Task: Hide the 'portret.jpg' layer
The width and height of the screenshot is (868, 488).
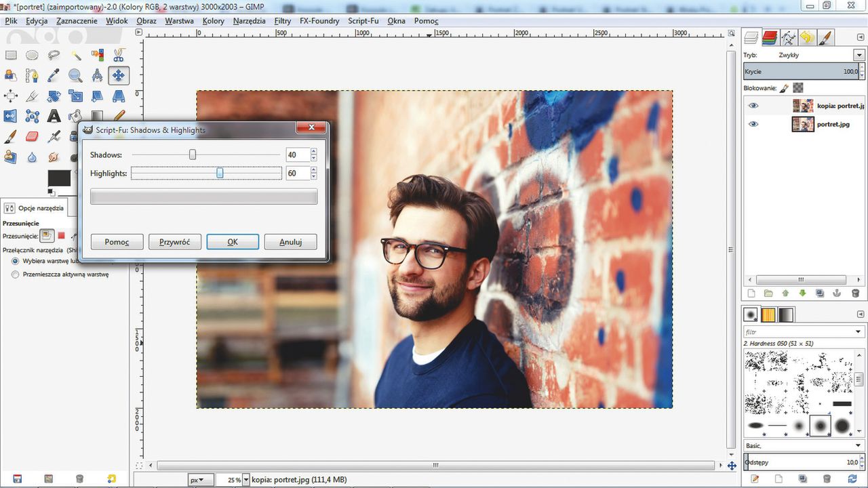Action: pos(753,124)
